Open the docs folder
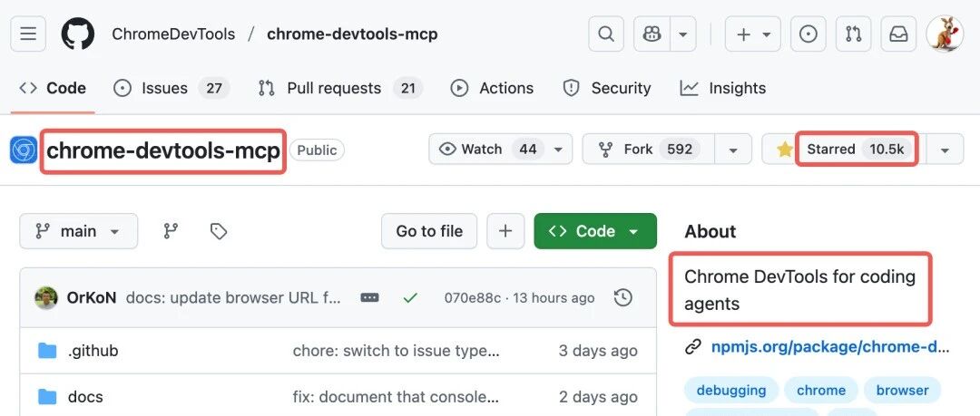 pyautogui.click(x=85, y=397)
